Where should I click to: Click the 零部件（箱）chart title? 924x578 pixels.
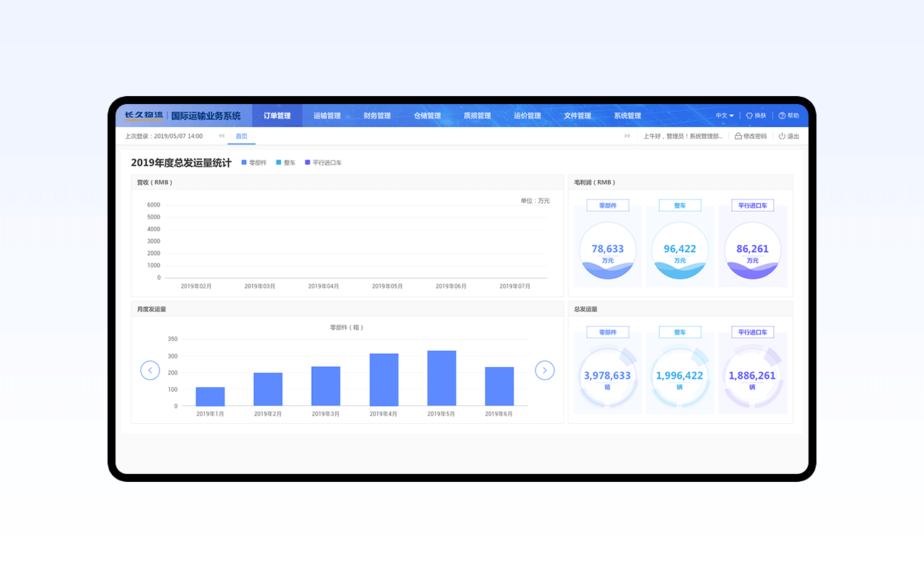point(346,327)
